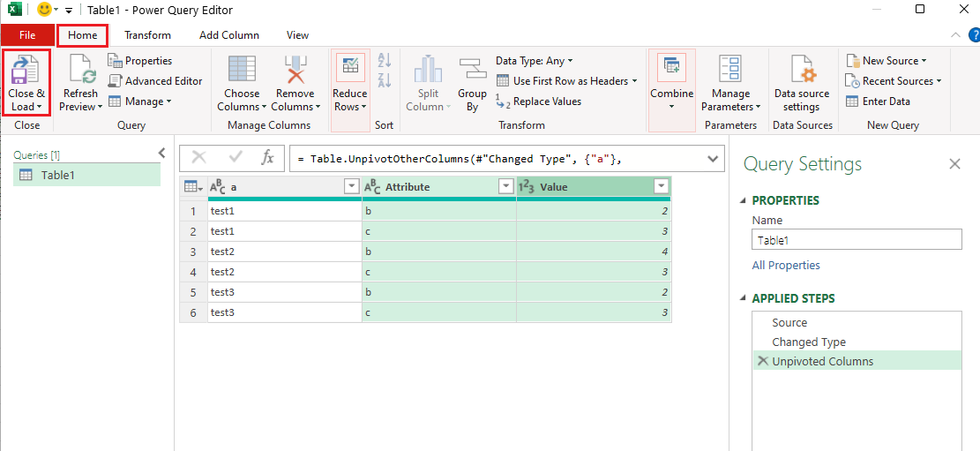Switch to the View tab
Screen dimensions: 980x451
[297, 35]
